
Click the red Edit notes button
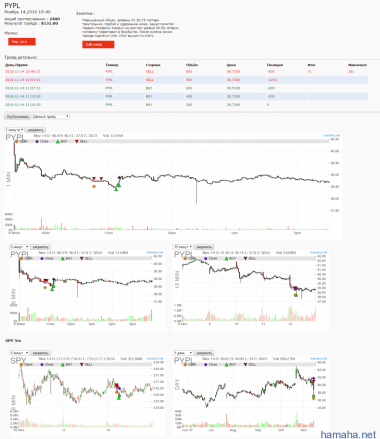(x=98, y=44)
